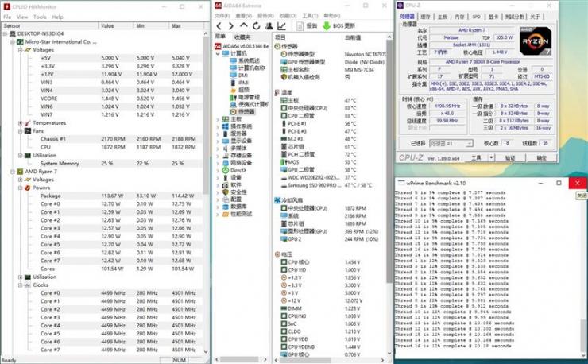This screenshot has width=588, height=364.
Task: Collapse the Fans group in HWMonitor
Action: point(20,131)
